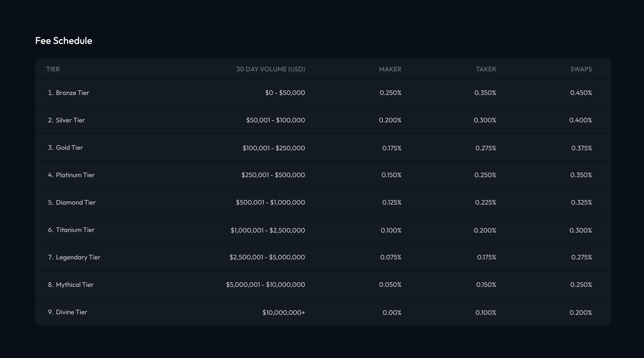Click the $1,000,001 - $2,500,000 volume cell

click(x=267, y=230)
